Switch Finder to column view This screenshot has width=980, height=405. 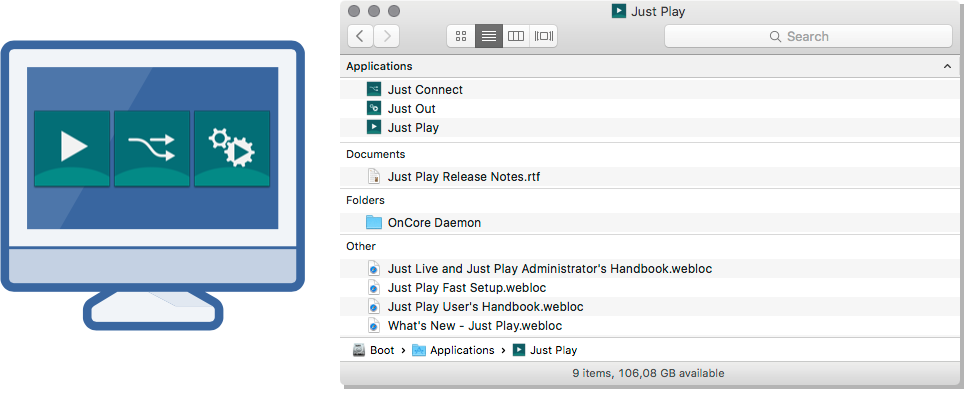(516, 36)
